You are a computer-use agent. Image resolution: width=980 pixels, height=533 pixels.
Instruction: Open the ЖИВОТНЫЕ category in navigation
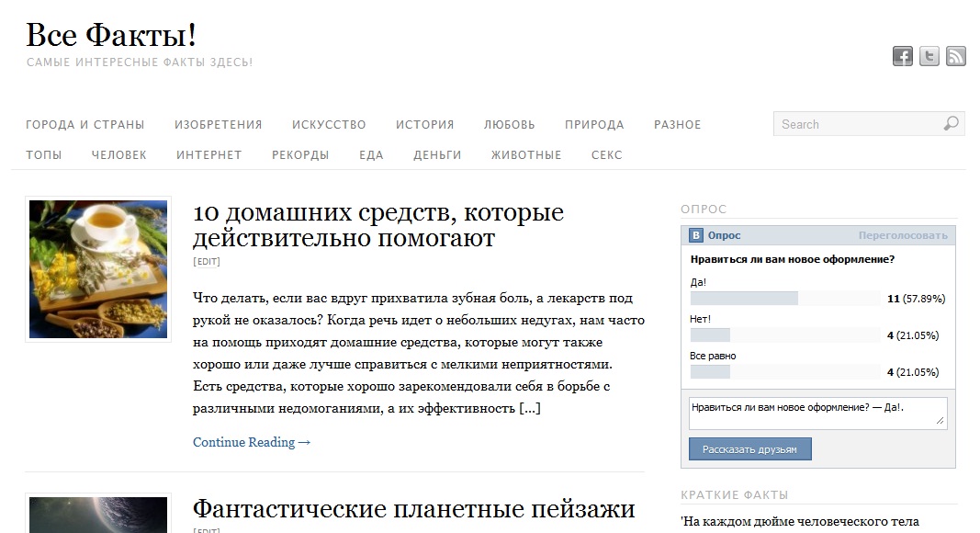pos(526,154)
